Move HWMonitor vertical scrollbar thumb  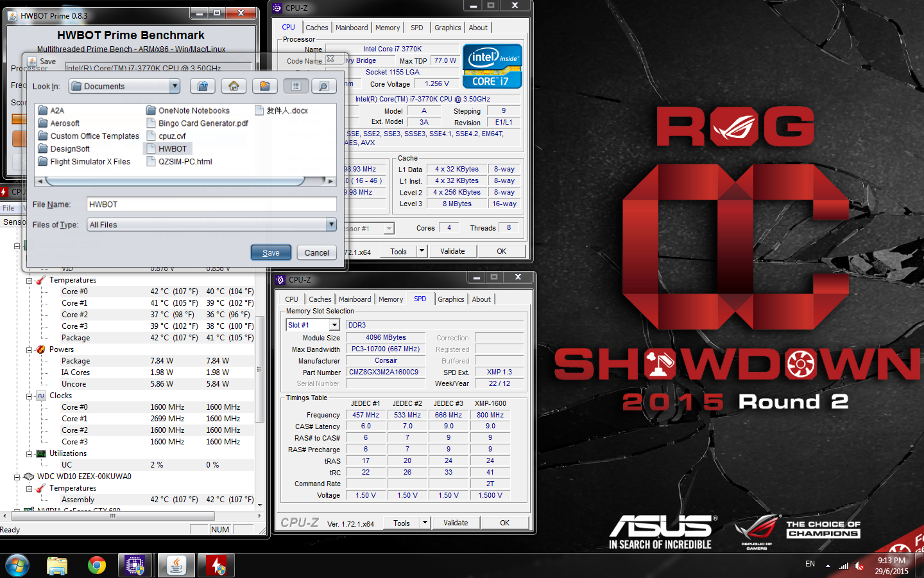tap(259, 369)
